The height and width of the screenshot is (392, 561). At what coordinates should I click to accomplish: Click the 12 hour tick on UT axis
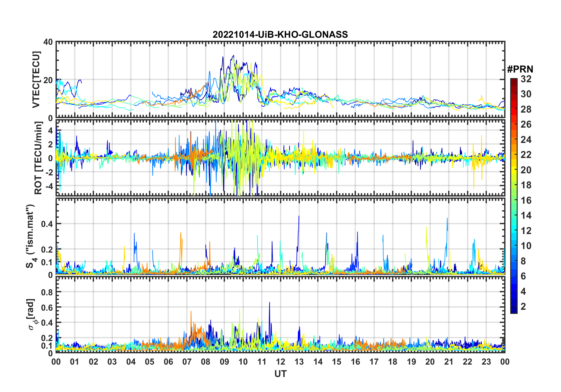coord(280,362)
